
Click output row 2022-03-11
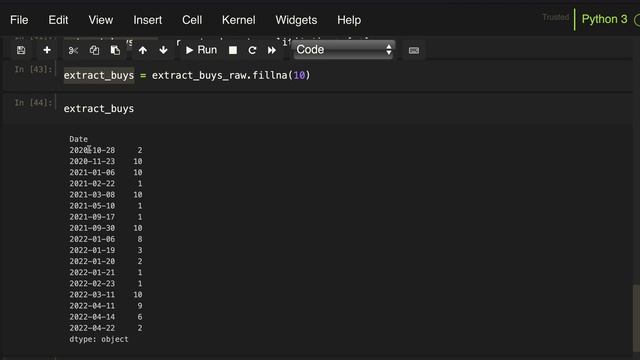click(x=106, y=295)
